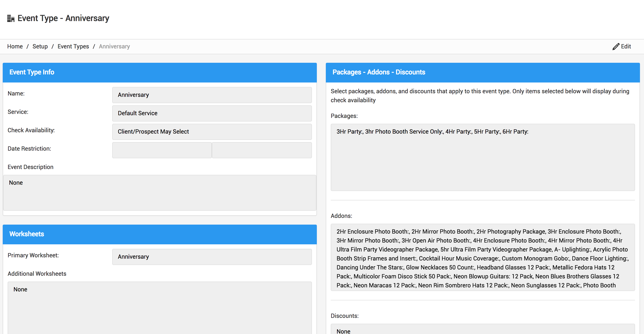Open the Setup breadcrumb link
The height and width of the screenshot is (334, 644).
(40, 46)
